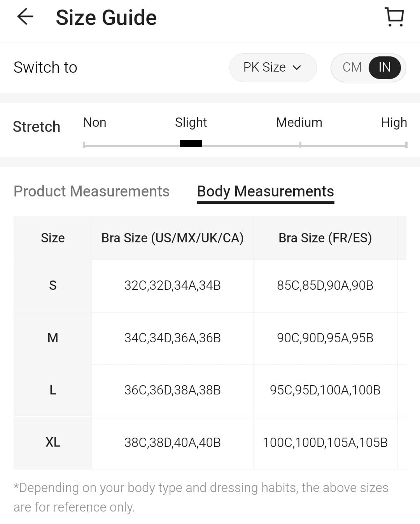
Task: Click the PK Size chevron arrow
Action: coord(297,68)
